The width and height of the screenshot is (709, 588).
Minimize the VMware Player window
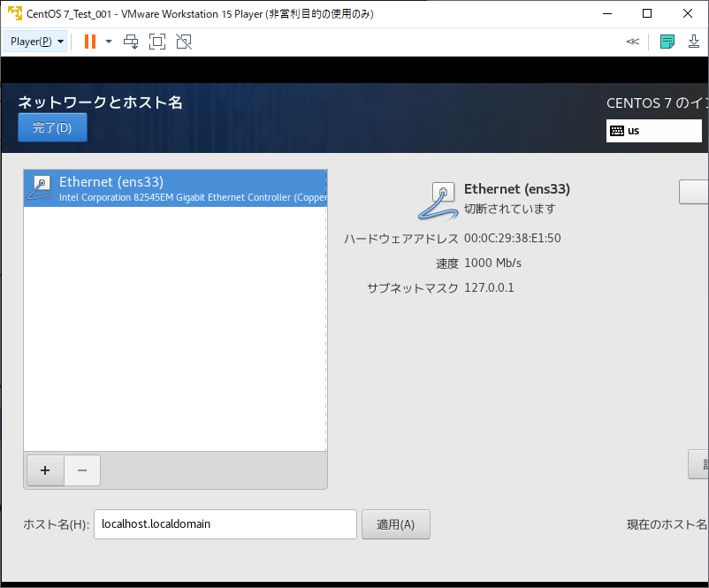click(607, 13)
